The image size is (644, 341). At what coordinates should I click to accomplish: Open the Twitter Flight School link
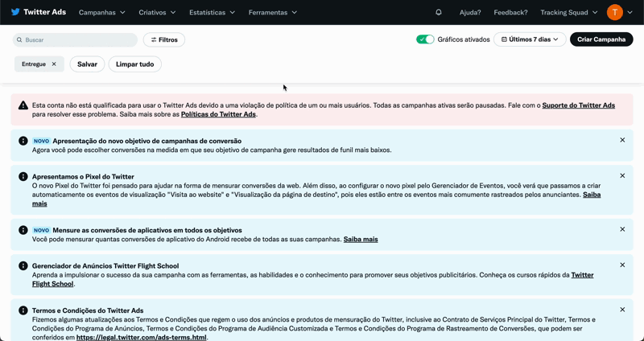point(582,275)
